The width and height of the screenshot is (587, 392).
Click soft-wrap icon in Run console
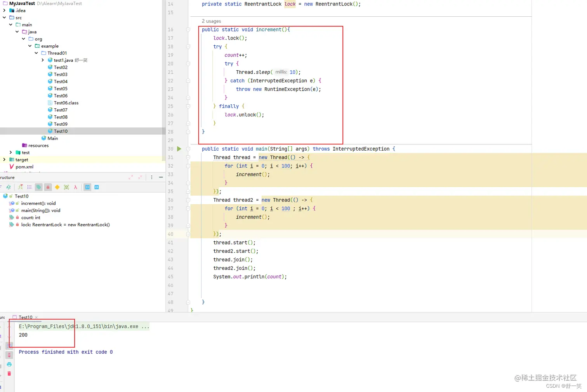click(9, 345)
